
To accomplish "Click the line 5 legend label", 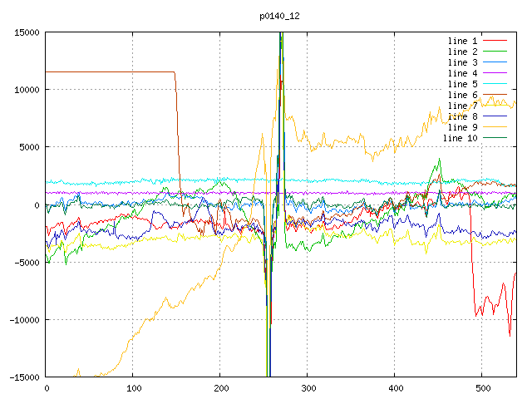I will pos(463,84).
